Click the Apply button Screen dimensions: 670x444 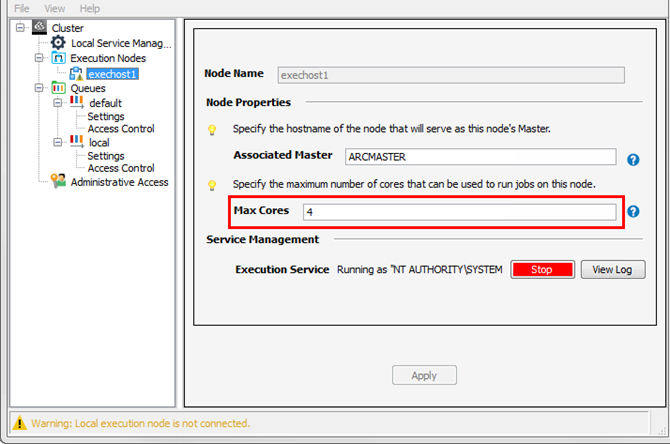point(424,375)
